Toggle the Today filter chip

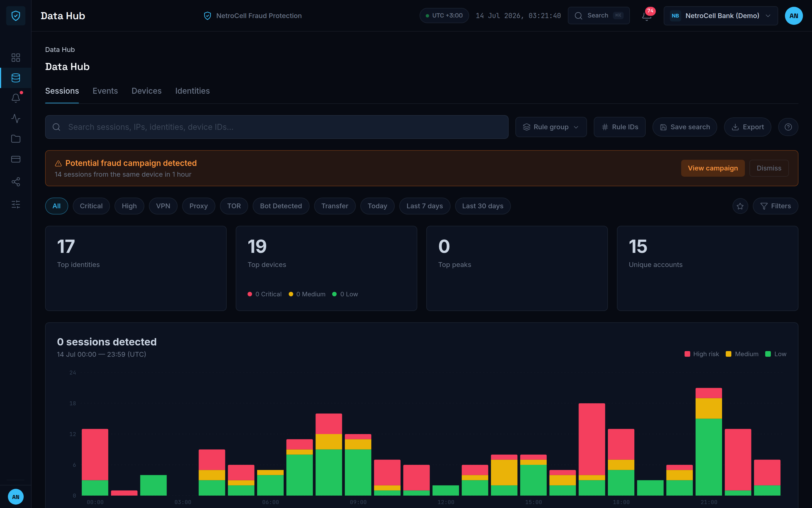[377, 206]
